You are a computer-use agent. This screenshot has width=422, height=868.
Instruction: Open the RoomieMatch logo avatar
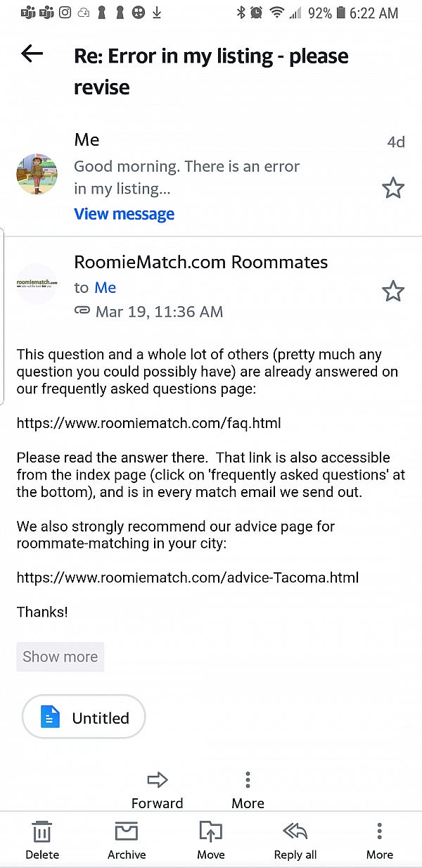click(37, 284)
